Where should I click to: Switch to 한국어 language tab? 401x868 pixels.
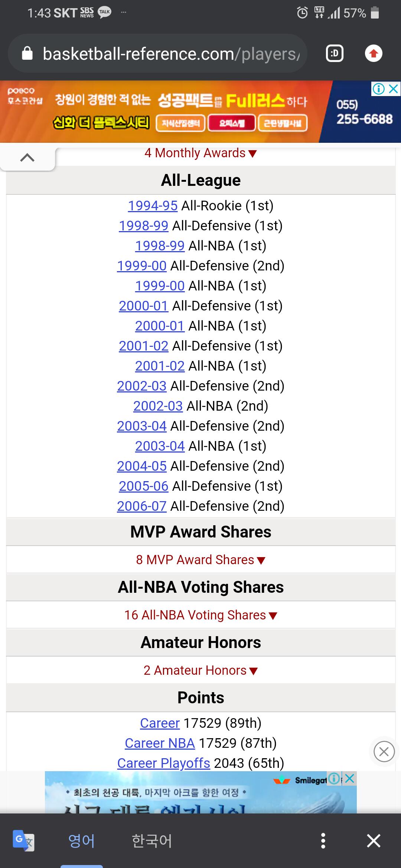tap(152, 841)
